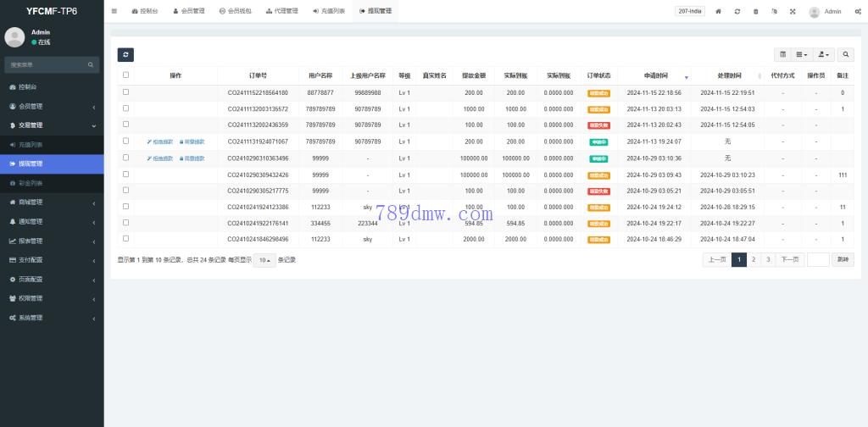The height and width of the screenshot is (427, 868).
Task: Open settings gears icon at top right
Action: (x=858, y=12)
